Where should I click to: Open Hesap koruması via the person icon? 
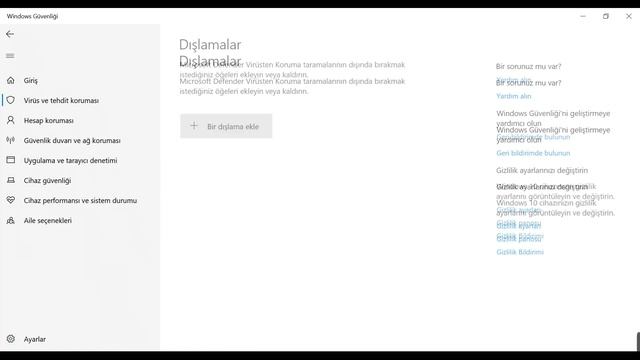pos(11,120)
